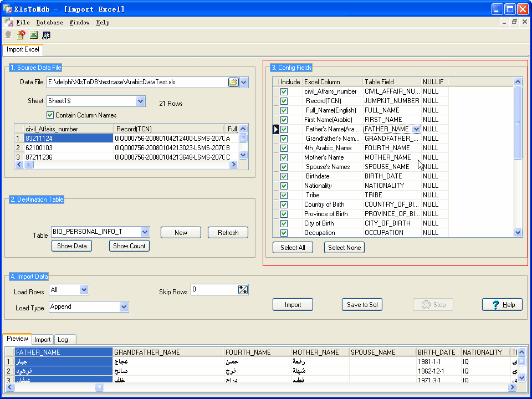This screenshot has height=399, width=532.
Task: Click the source data grid horizontal scrollbar thumb
Action: pyautogui.click(x=29, y=165)
